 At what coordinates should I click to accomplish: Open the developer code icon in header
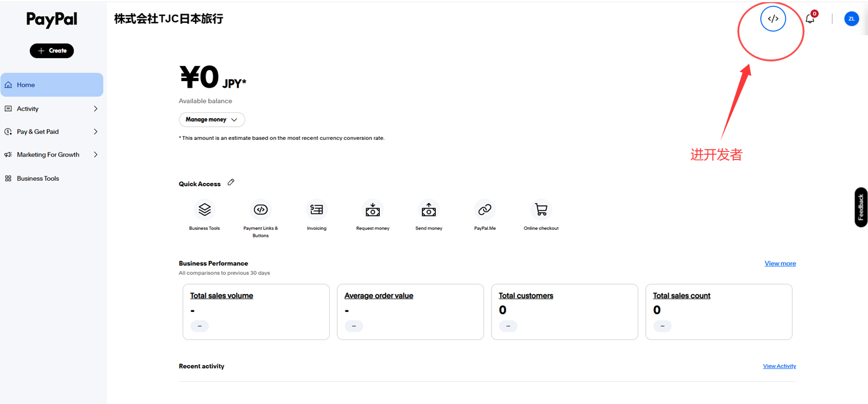coord(773,19)
